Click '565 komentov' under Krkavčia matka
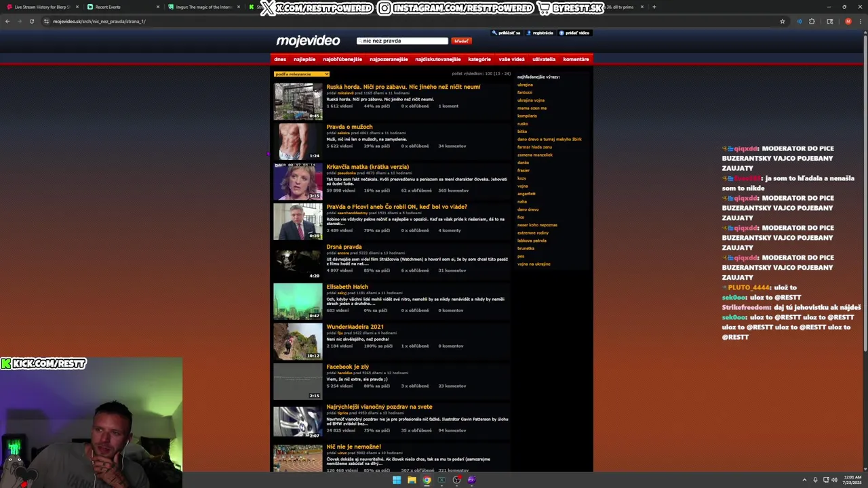The width and height of the screenshot is (868, 488). pos(453,190)
